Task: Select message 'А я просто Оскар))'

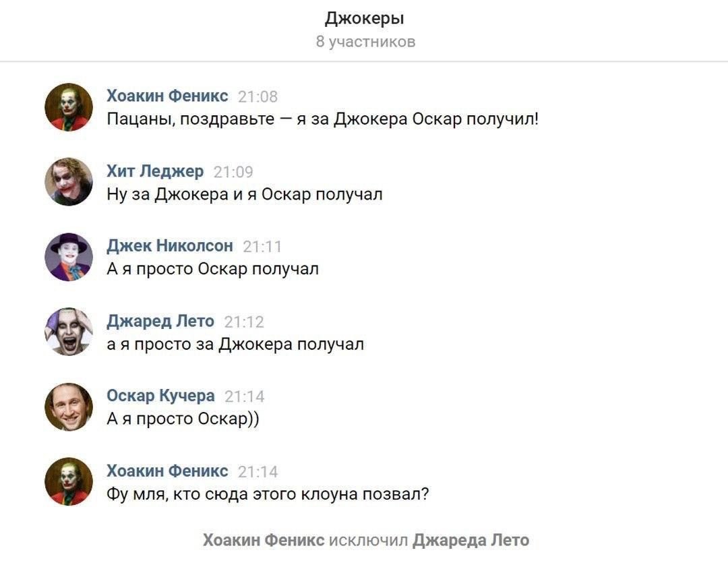Action: [x=183, y=419]
